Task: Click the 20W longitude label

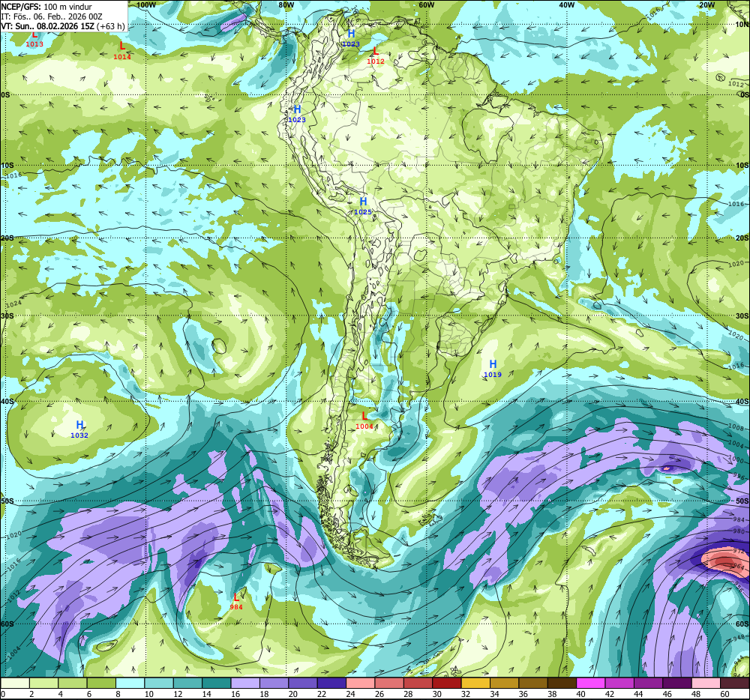Action: (706, 4)
